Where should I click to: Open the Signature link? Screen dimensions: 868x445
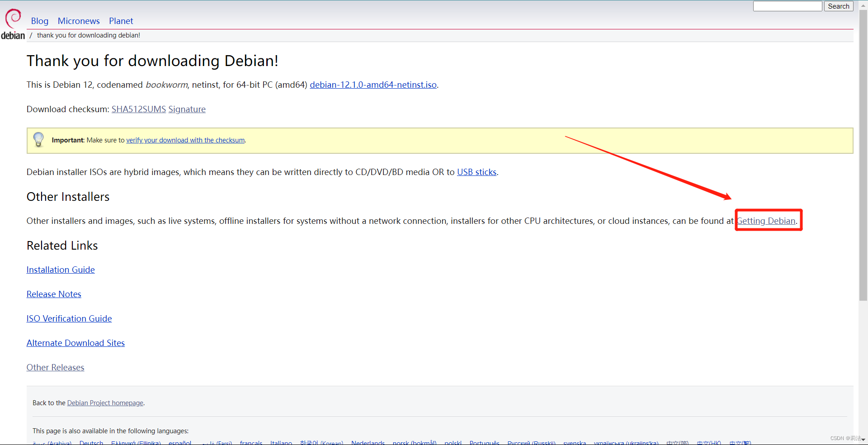187,109
